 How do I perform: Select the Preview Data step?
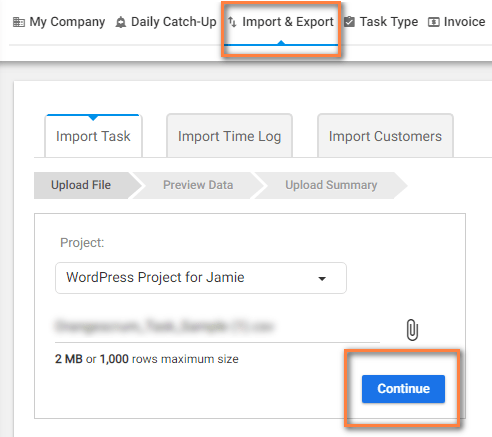click(x=198, y=185)
